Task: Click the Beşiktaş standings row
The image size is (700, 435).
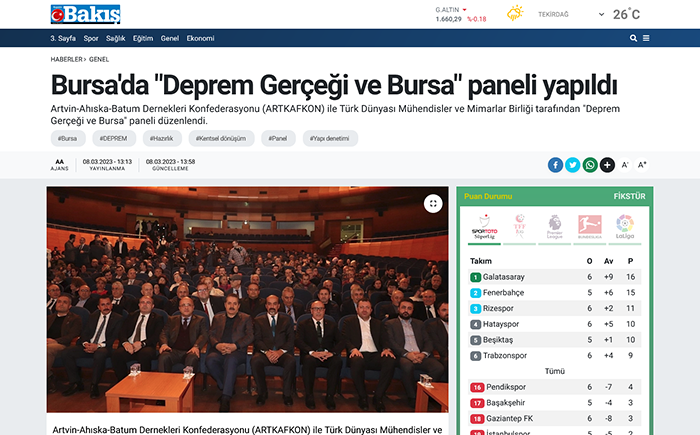Action: point(554,340)
